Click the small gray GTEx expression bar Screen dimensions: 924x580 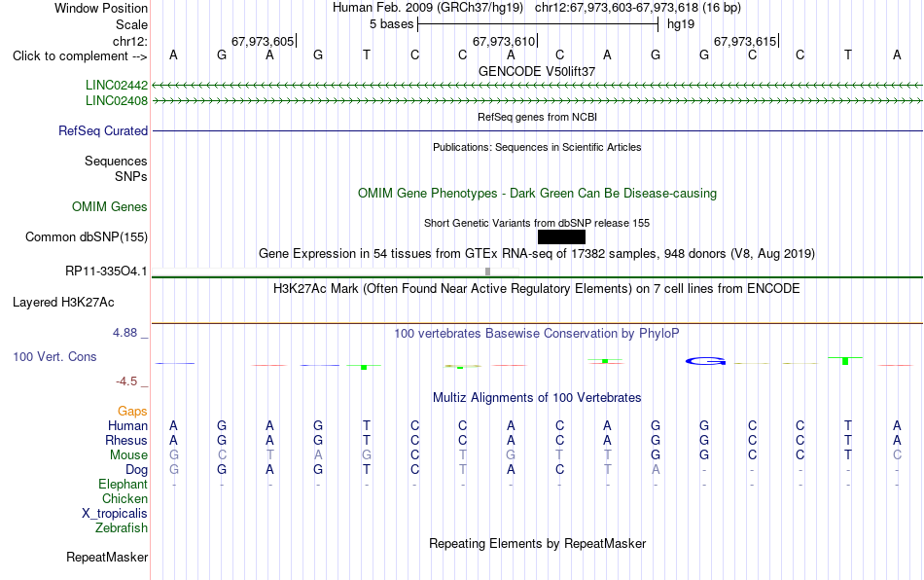click(x=487, y=272)
